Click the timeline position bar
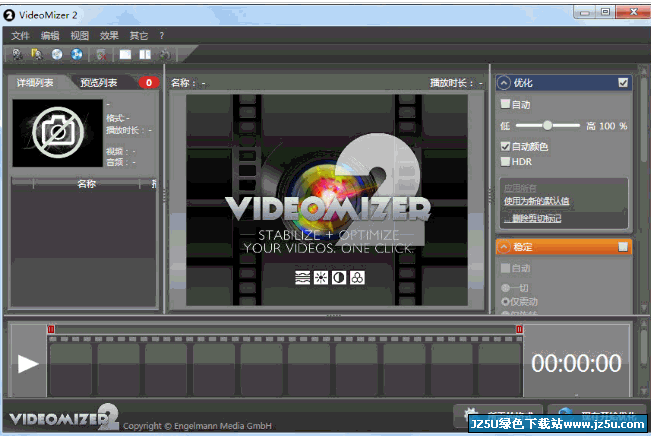Viewport: 651px width, 436px height. [x=285, y=330]
